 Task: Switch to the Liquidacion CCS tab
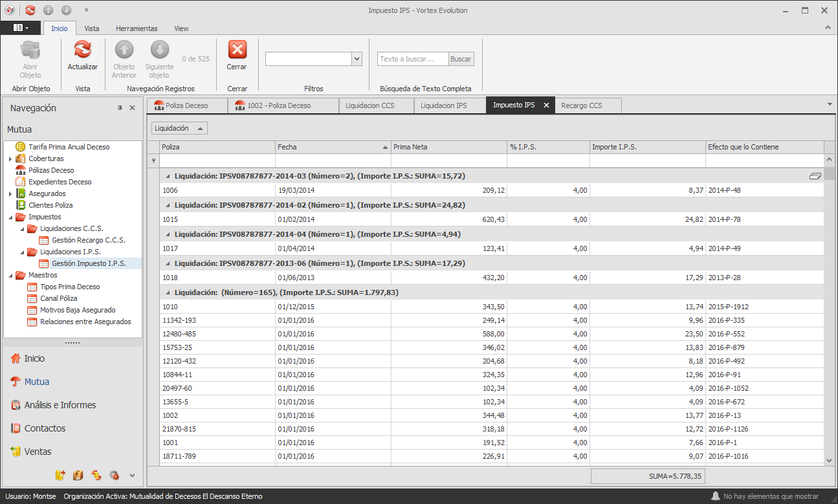[377, 105]
